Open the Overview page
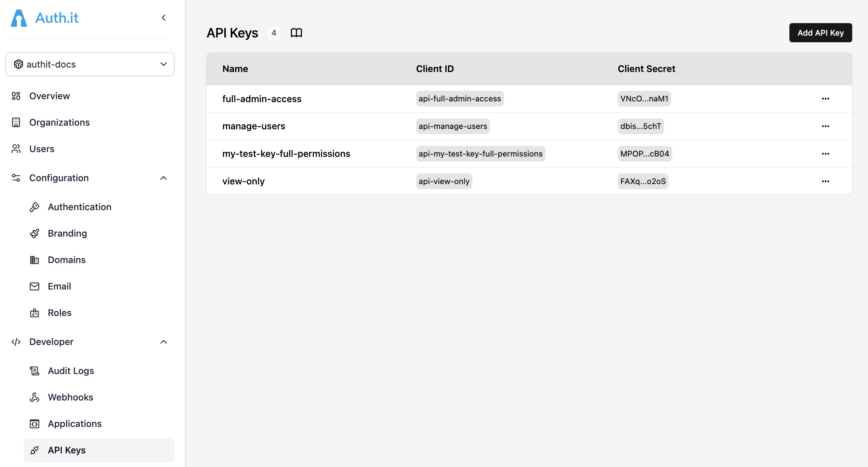Image resolution: width=868 pixels, height=467 pixels. pyautogui.click(x=50, y=96)
